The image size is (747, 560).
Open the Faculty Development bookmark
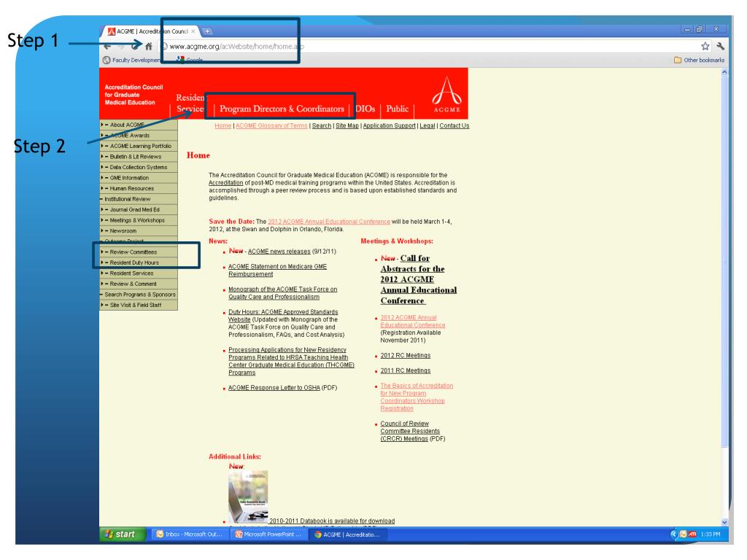[131, 60]
